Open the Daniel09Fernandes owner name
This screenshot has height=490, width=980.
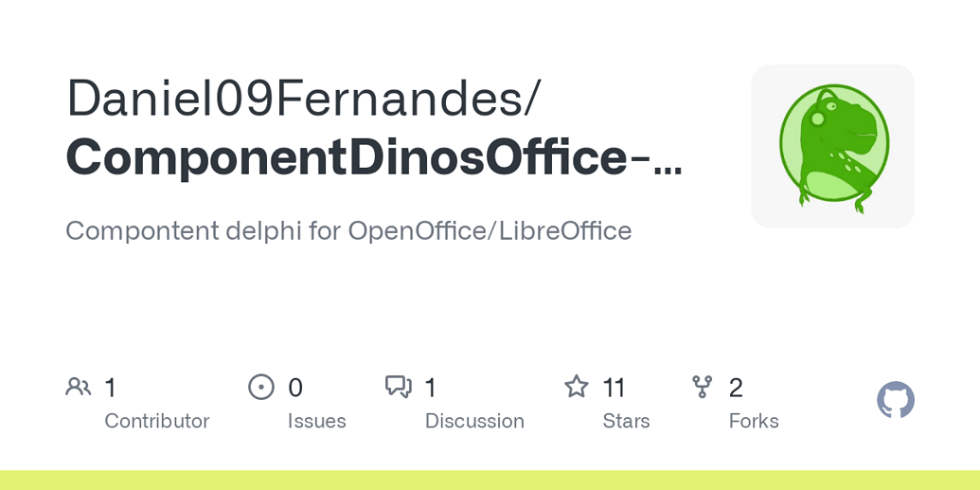[x=301, y=98]
